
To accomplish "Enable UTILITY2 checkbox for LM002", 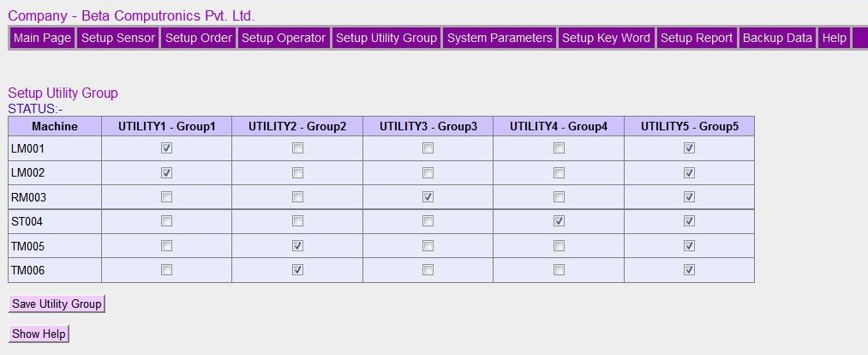I will [297, 172].
